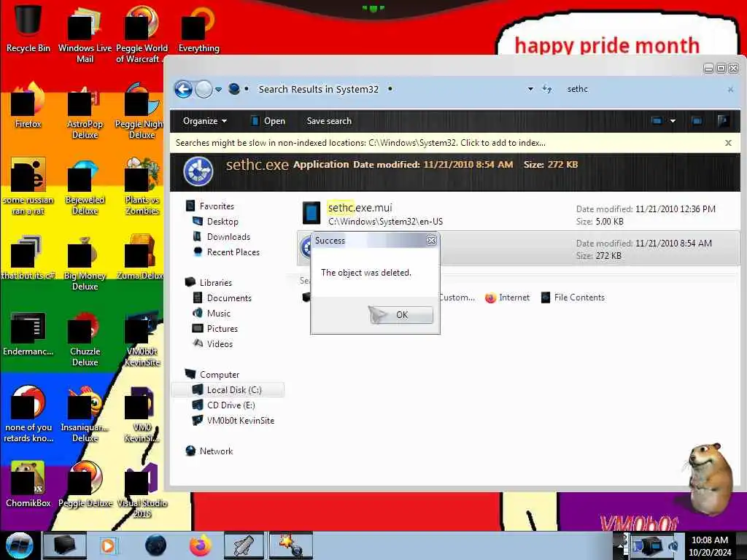Image resolution: width=747 pixels, height=560 pixels.
Task: Expand the address bar history dropdown
Action: pos(530,89)
